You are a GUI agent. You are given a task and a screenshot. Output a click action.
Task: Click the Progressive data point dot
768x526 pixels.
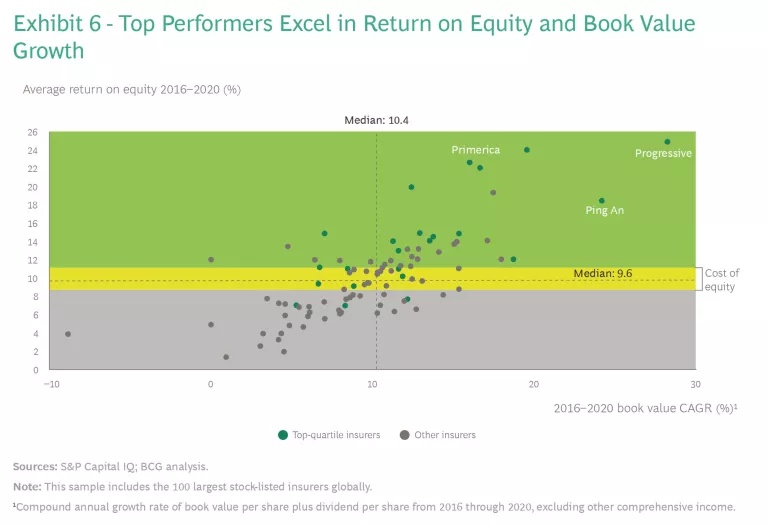(x=667, y=142)
